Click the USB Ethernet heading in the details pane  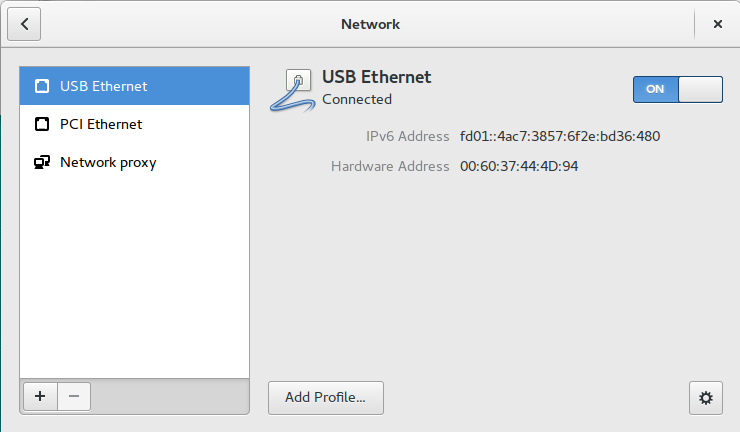coord(376,77)
